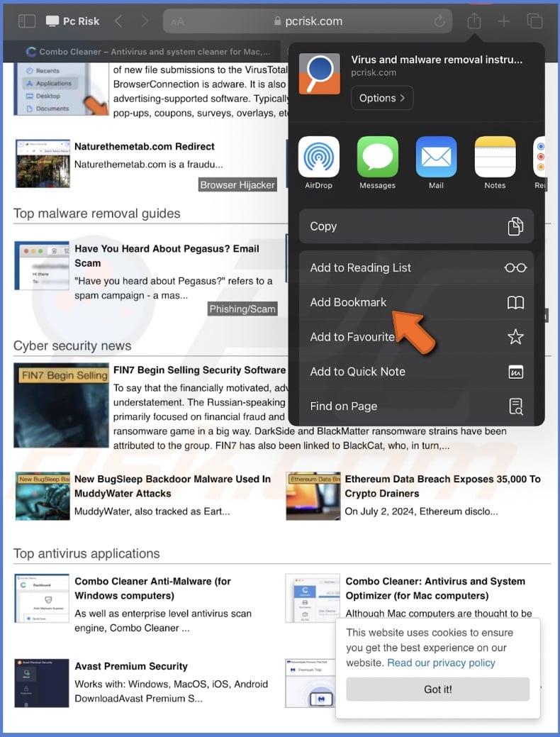The width and height of the screenshot is (560, 737).
Task: Dismiss cookies with Got it! button
Action: pos(438,689)
